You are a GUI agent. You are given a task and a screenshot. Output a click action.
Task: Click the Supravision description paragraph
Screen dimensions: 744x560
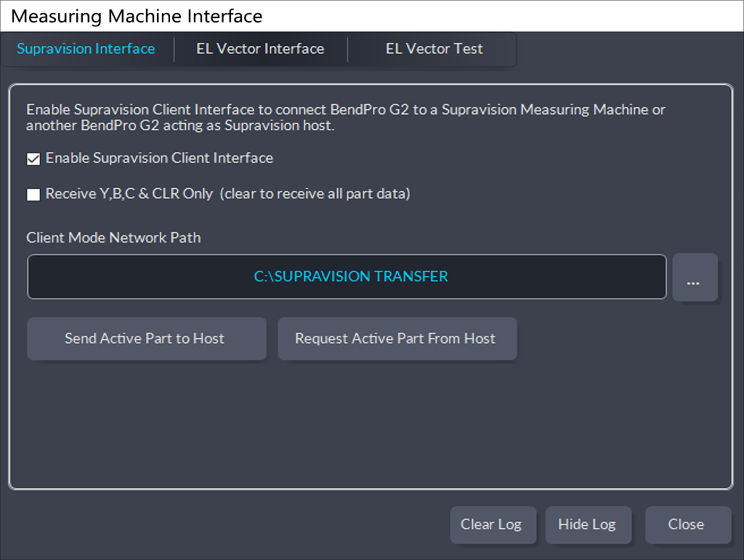345,117
